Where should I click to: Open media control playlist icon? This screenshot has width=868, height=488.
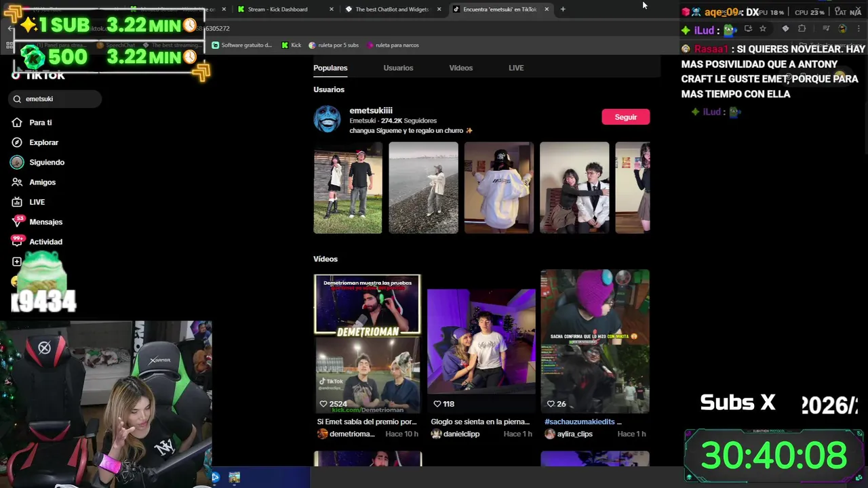826,28
